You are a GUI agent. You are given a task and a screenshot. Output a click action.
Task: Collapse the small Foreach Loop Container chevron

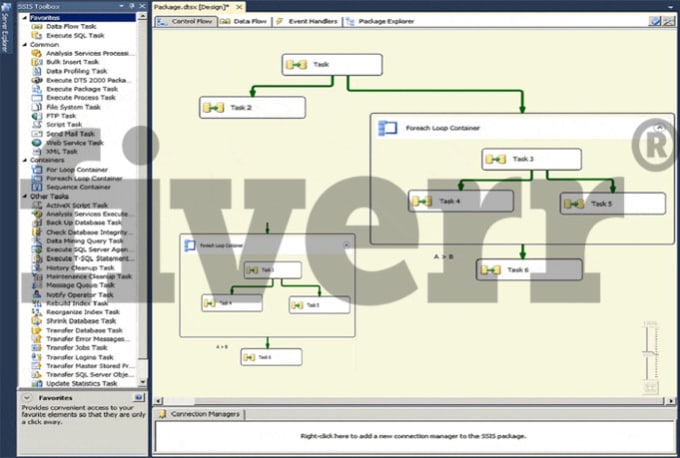coord(346,245)
